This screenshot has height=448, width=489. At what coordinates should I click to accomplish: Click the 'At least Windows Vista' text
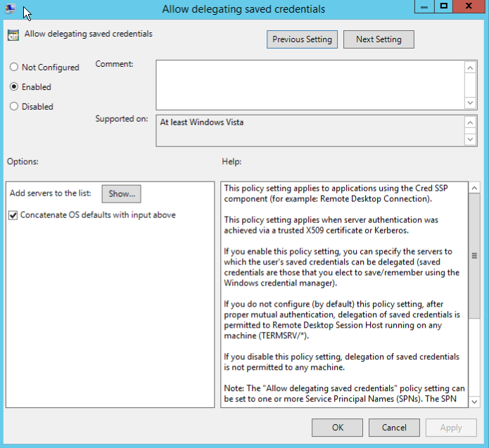(201, 122)
